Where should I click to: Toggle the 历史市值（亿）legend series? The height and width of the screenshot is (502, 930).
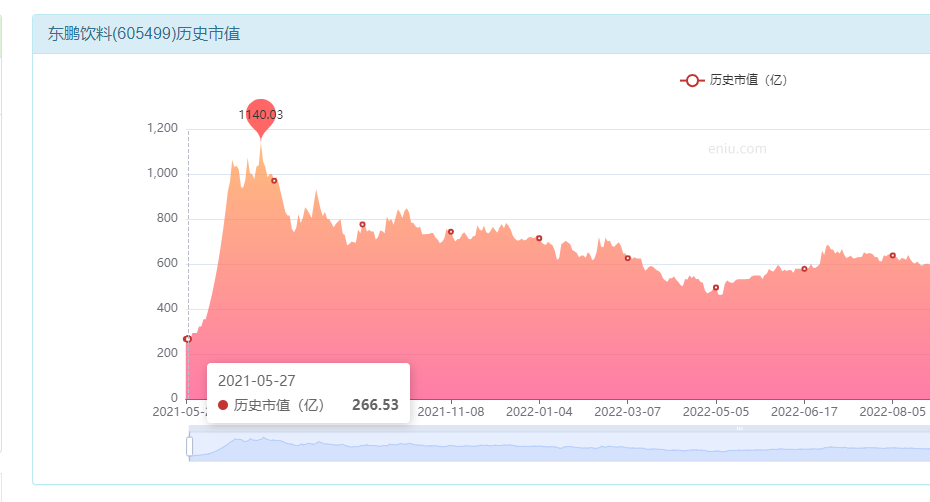click(x=734, y=80)
